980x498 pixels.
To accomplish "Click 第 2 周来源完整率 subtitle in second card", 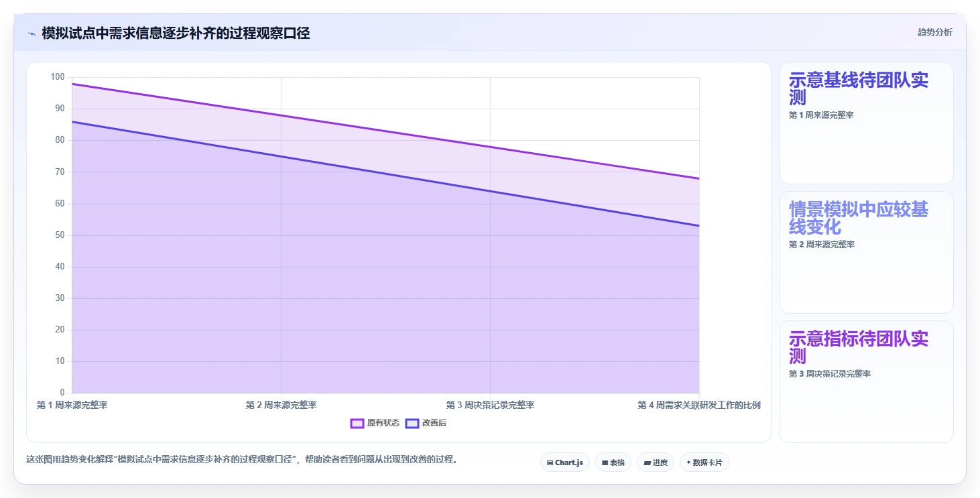I will pyautogui.click(x=822, y=245).
